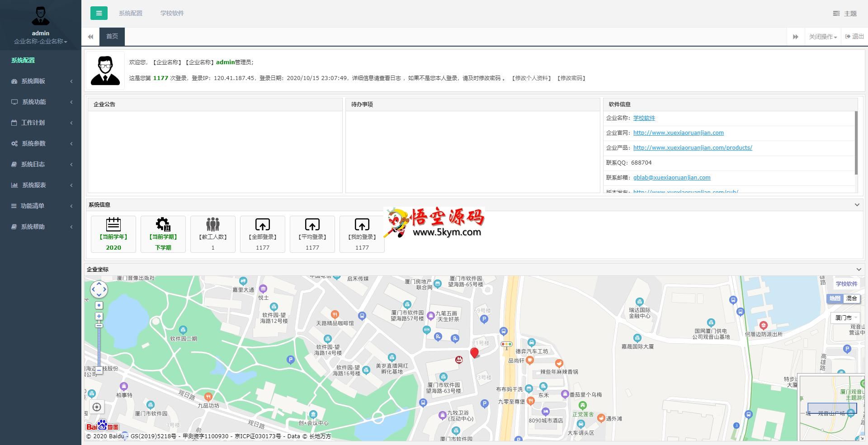Click the user profile picture in welcome panel
868x445 pixels.
(105, 71)
